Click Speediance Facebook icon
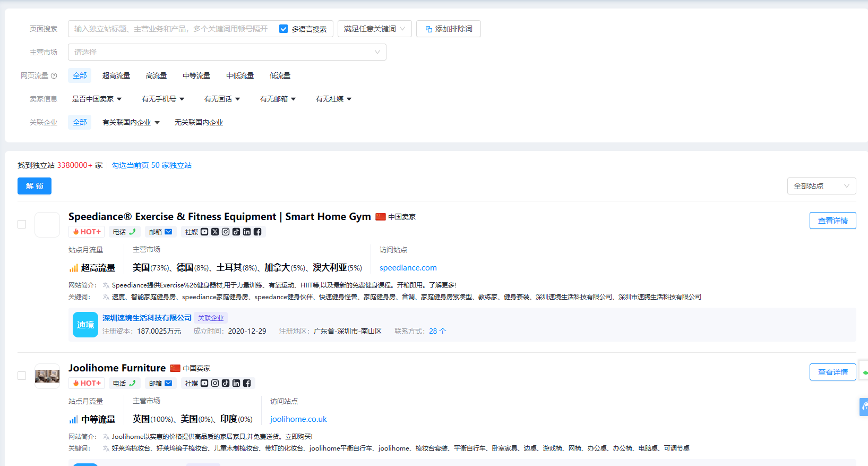 click(x=257, y=232)
